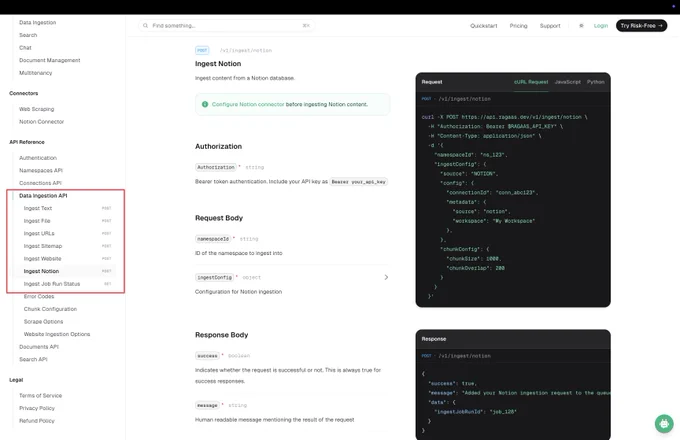This screenshot has width=680, height=440.
Task: Open Authentication API reference
Action: (38, 158)
